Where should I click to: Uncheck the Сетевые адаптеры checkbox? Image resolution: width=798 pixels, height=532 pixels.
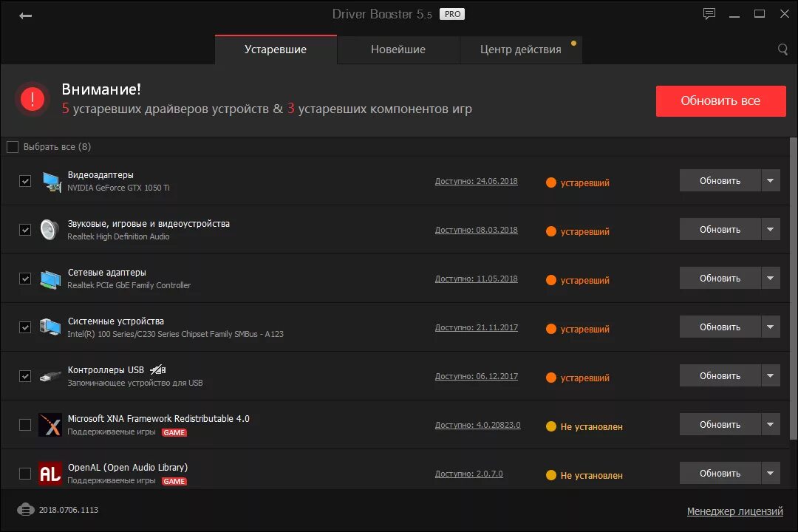coord(25,279)
